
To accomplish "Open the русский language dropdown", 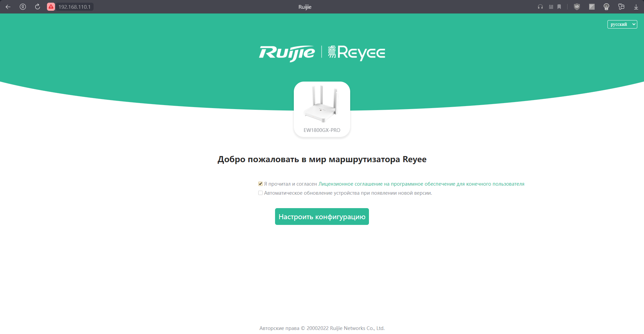I will click(622, 24).
